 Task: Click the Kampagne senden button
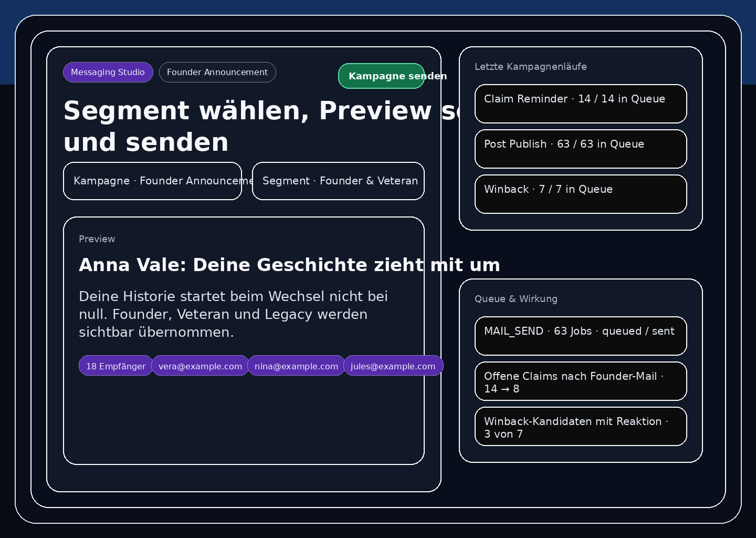coord(381,76)
